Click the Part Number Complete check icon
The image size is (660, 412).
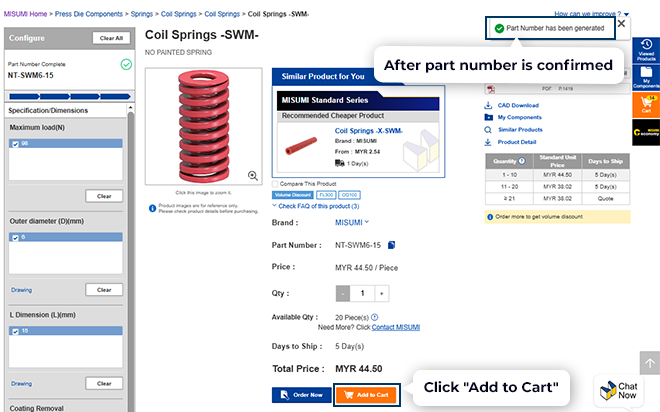pyautogui.click(x=126, y=64)
